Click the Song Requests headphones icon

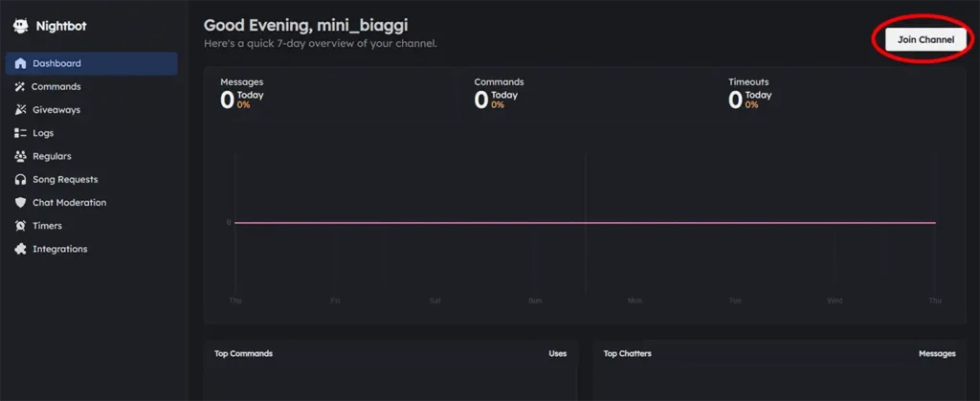21,179
